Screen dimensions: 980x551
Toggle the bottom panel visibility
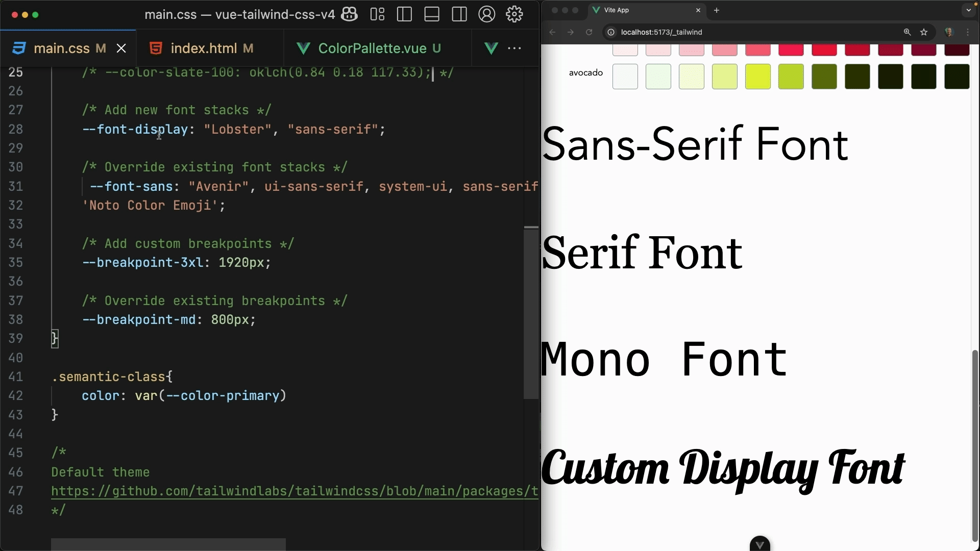click(432, 14)
